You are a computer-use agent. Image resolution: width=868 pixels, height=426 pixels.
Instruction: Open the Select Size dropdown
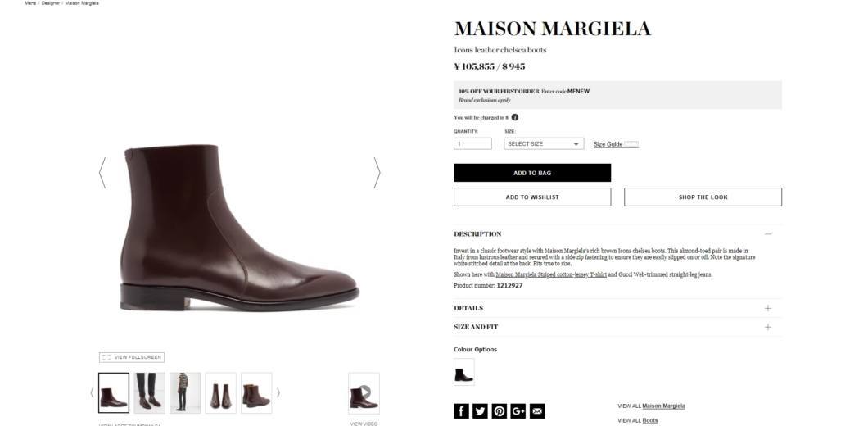(544, 144)
